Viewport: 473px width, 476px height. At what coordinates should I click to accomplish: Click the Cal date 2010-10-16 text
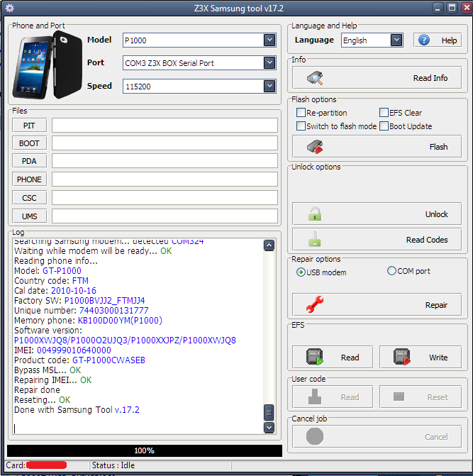pyautogui.click(x=74, y=291)
